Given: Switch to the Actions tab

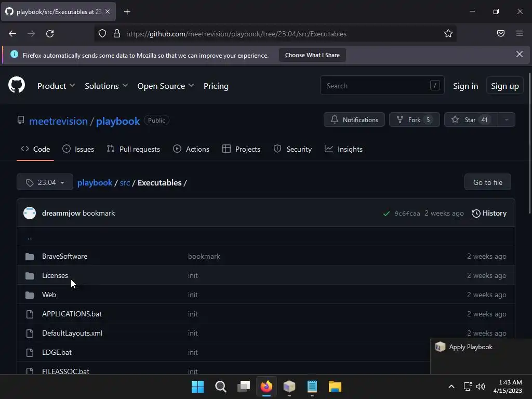Looking at the screenshot, I should click(191, 149).
